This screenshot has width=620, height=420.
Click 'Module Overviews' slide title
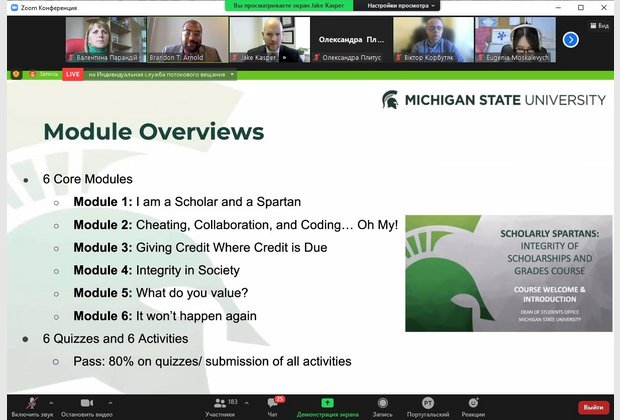[154, 131]
